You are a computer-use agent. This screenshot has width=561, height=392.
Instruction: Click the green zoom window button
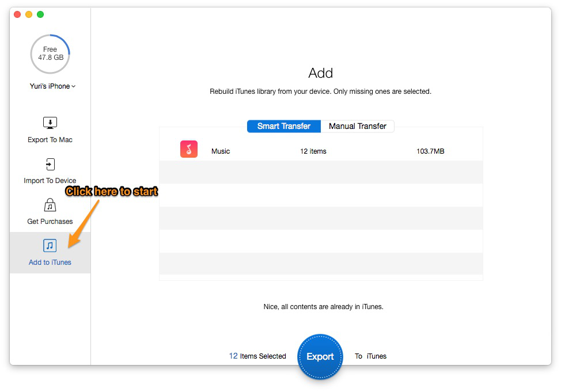click(x=40, y=14)
